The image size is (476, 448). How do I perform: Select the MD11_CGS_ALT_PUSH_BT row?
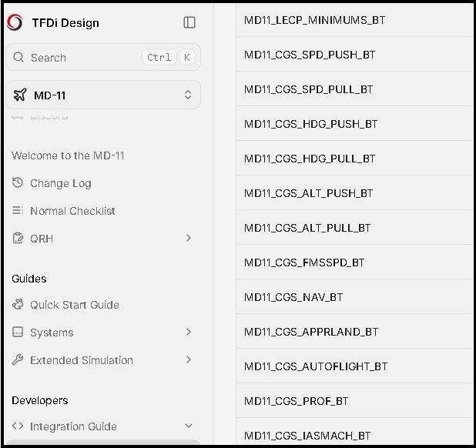[354, 193]
